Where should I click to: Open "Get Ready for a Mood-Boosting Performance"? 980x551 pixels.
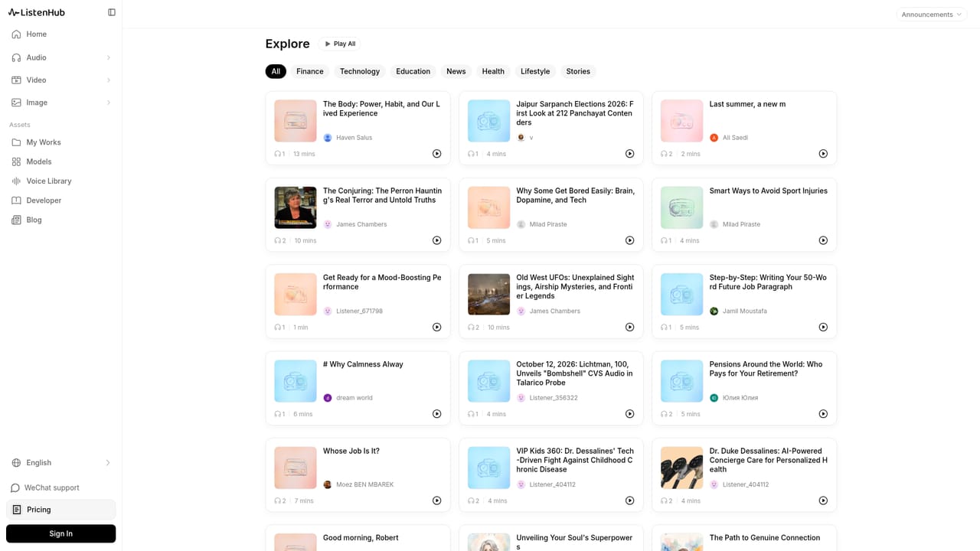(x=382, y=282)
